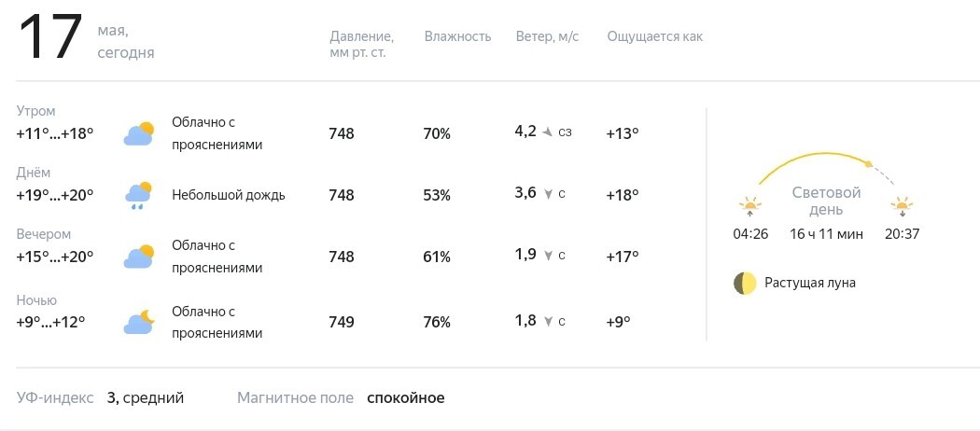The height and width of the screenshot is (431, 980).
Task: Click the Давление column header
Action: [361, 45]
